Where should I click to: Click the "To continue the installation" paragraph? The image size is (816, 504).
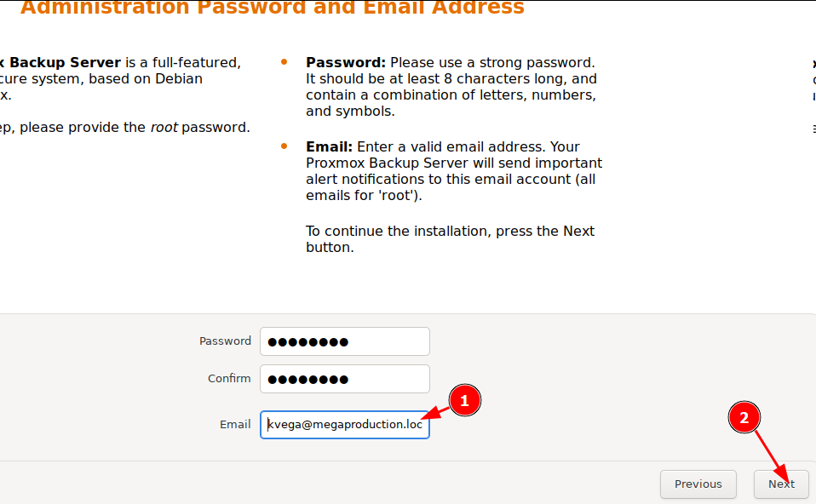coord(450,239)
